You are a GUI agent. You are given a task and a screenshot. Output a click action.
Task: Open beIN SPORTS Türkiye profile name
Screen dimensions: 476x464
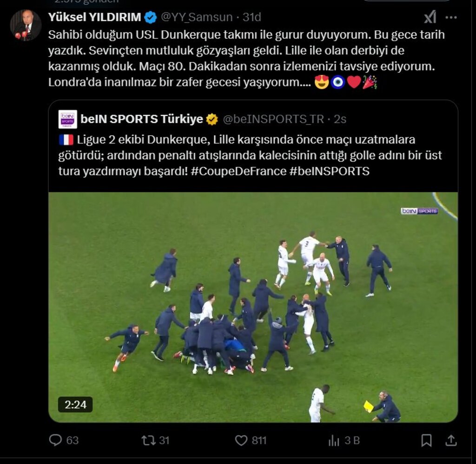pos(141,119)
